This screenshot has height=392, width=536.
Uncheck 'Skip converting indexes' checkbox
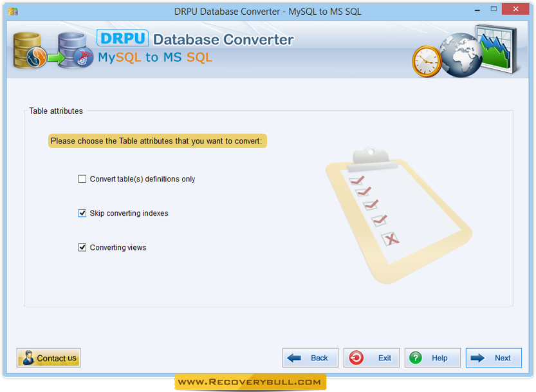pyautogui.click(x=82, y=213)
